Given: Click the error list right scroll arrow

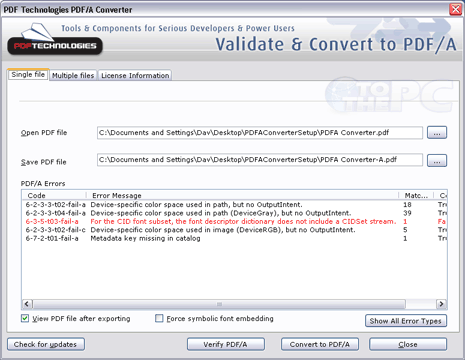Looking at the screenshot, I should (441, 304).
